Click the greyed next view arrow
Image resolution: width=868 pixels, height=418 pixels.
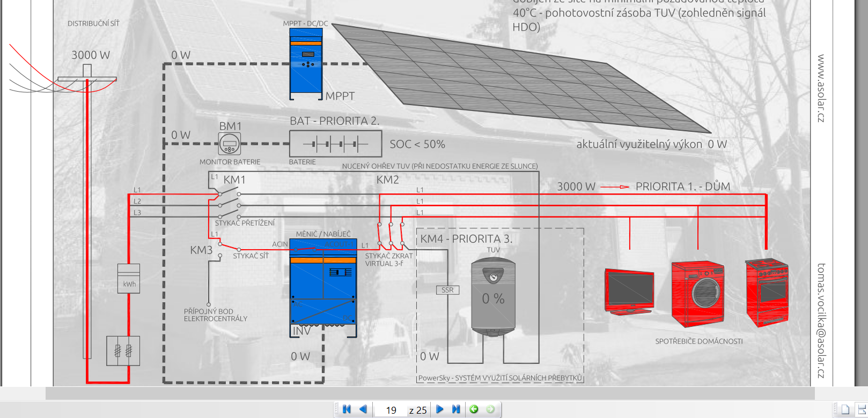(490, 409)
